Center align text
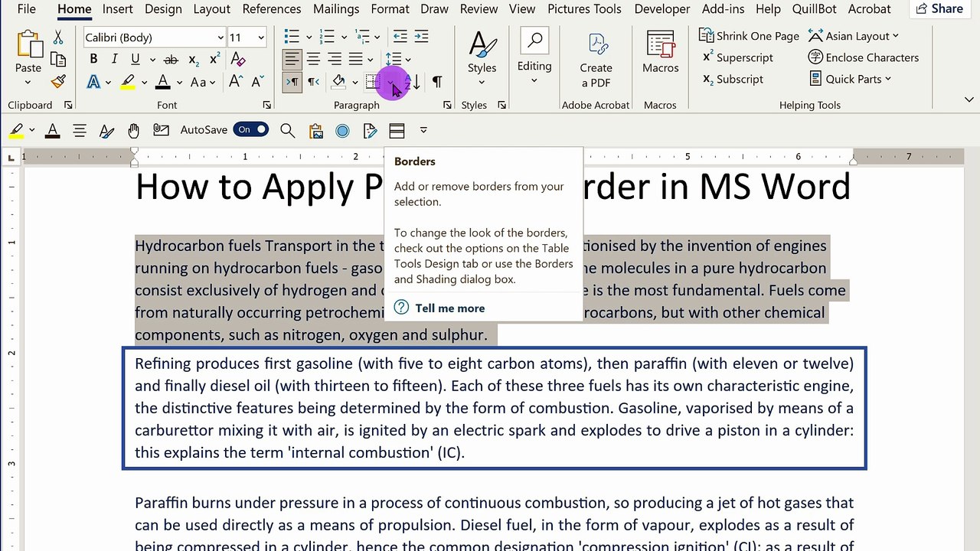The width and height of the screenshot is (980, 551). coord(313,59)
